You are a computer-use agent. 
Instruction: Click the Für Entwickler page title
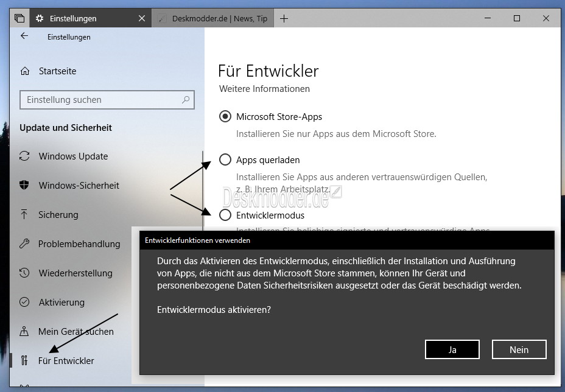coord(268,71)
